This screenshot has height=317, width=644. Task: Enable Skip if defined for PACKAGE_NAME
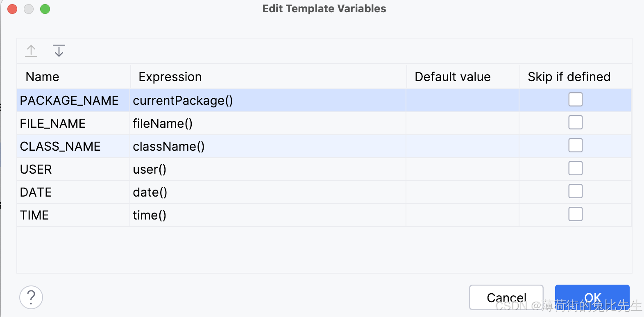[x=575, y=100]
